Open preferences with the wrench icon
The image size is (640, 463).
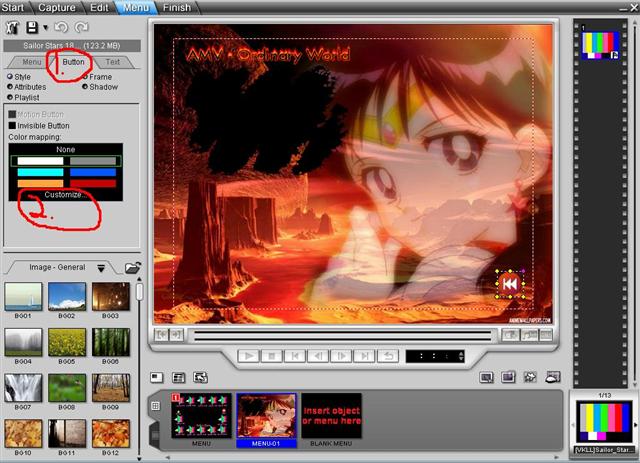pyautogui.click(x=12, y=27)
